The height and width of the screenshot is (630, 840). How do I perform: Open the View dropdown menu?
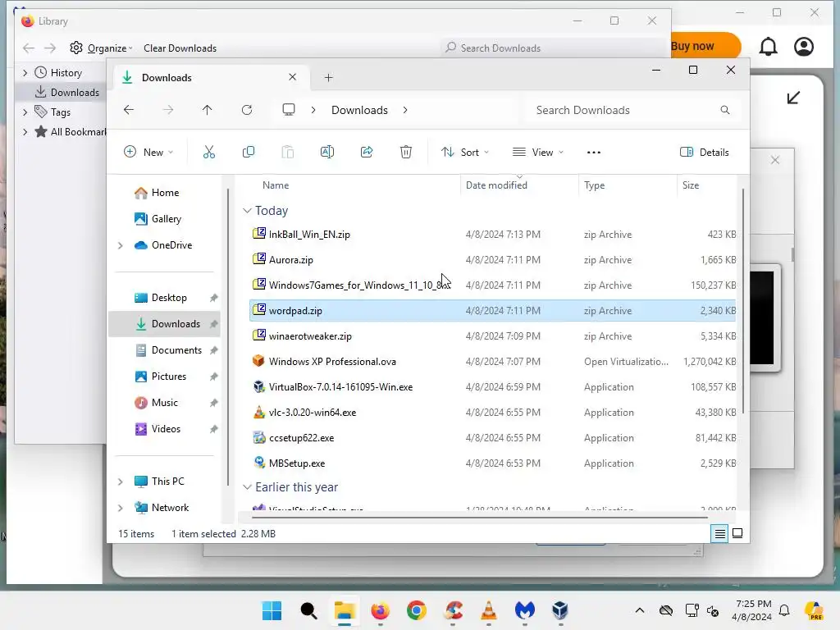[x=538, y=152]
